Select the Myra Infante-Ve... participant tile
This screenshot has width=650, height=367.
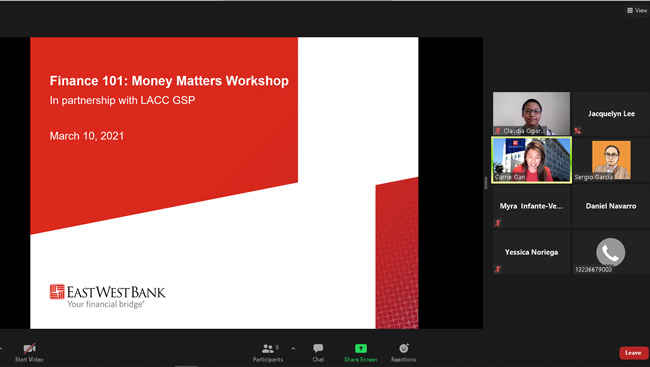click(x=531, y=206)
